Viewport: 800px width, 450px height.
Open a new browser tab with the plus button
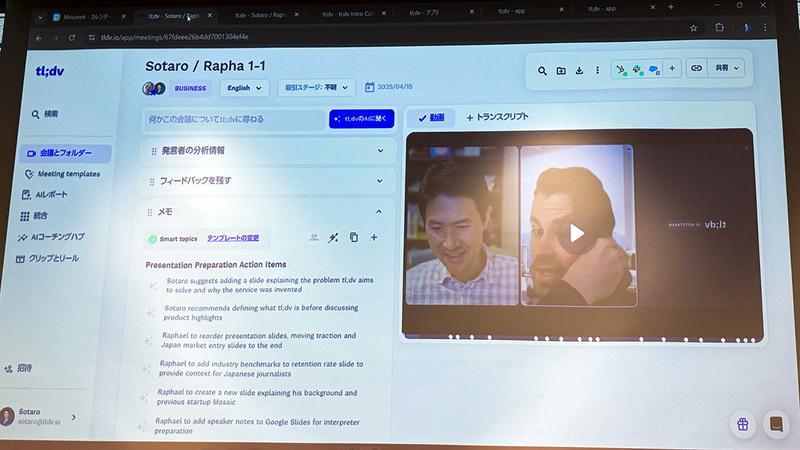click(670, 7)
